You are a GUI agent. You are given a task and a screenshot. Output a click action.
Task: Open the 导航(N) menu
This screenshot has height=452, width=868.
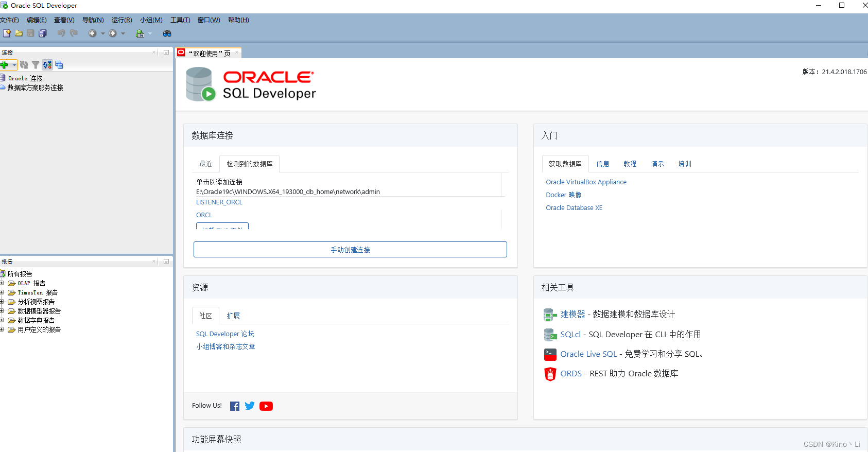(93, 20)
